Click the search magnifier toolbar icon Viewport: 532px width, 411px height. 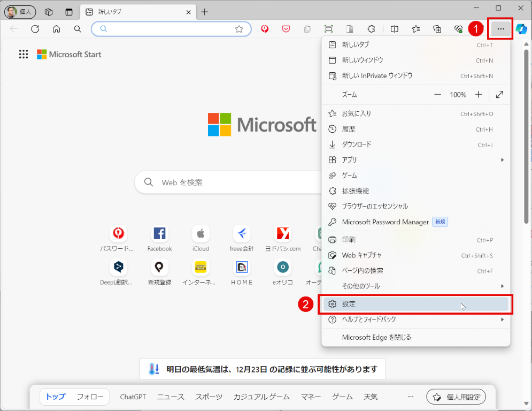coord(78,29)
